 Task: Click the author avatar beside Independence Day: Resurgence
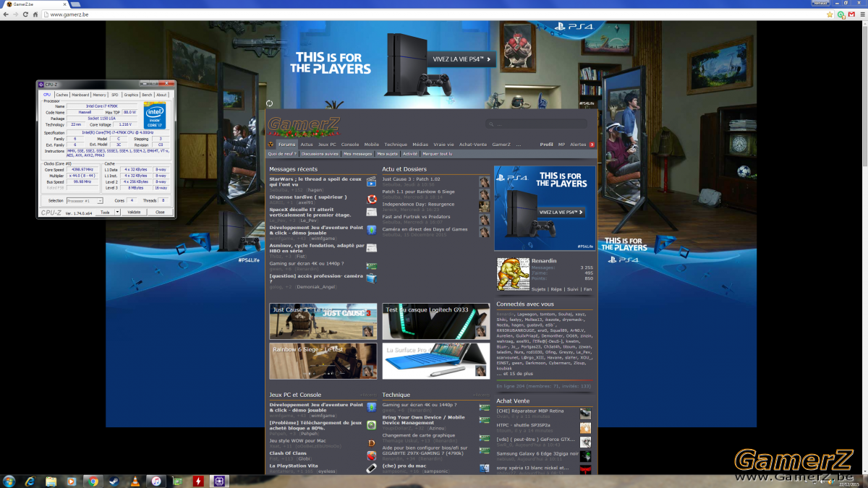tap(484, 207)
